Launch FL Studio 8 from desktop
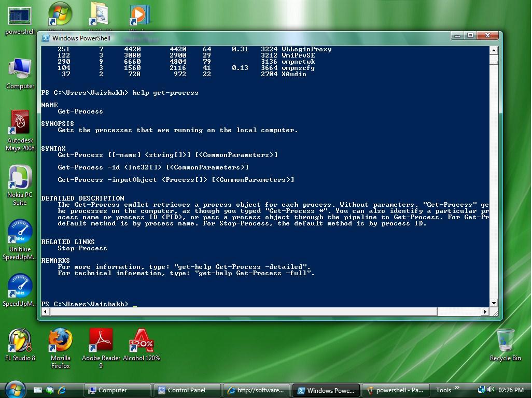Viewport: 532px width, 398px height. [20, 341]
